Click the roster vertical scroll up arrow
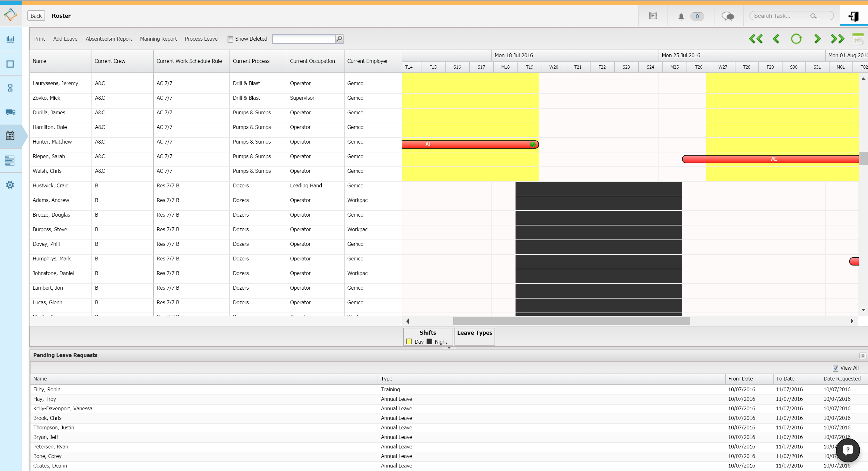The width and height of the screenshot is (868, 471). click(x=863, y=79)
